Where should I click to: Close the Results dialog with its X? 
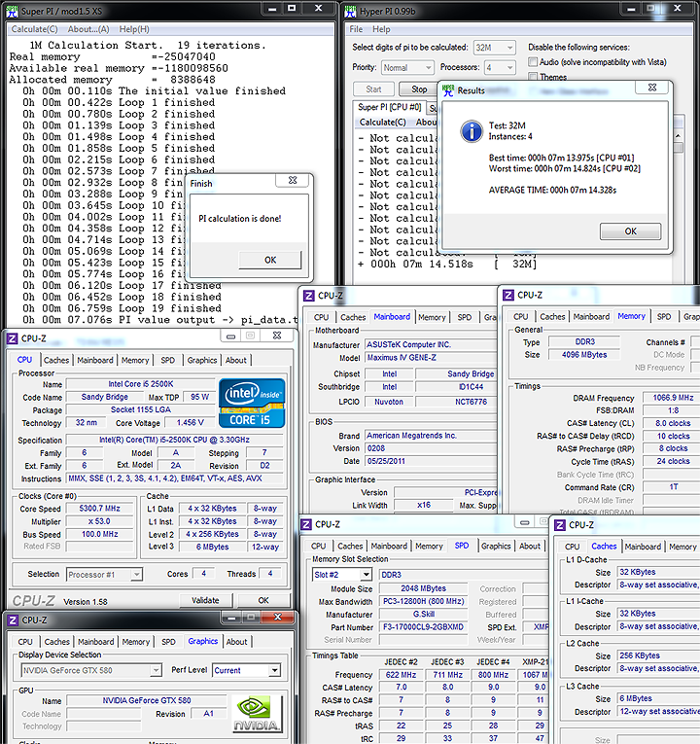point(652,88)
